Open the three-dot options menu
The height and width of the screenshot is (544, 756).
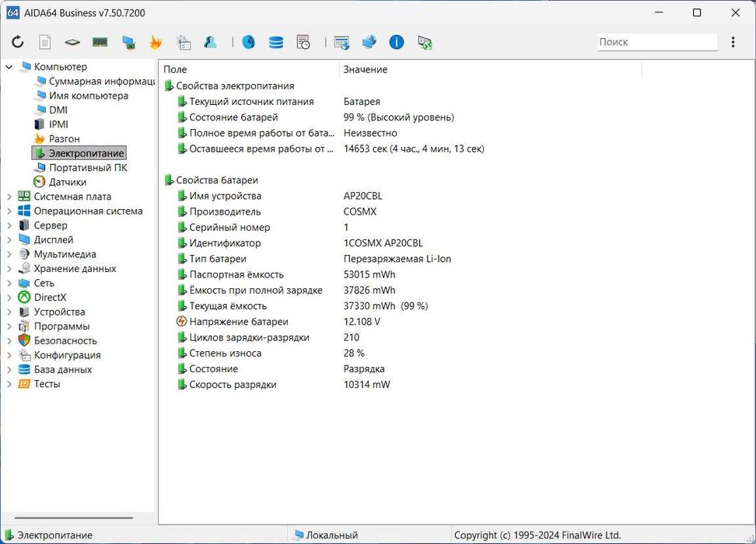[x=733, y=42]
